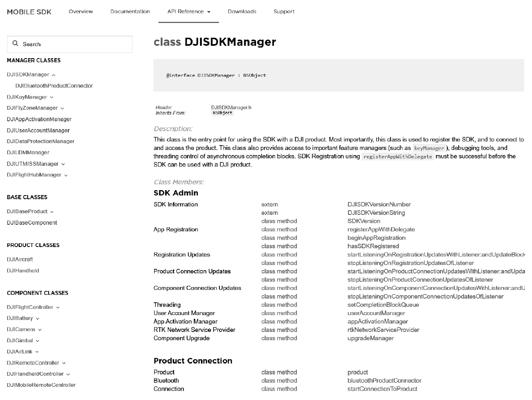
Task: Open the startConnectionToProduct method link
Action: click(x=382, y=389)
